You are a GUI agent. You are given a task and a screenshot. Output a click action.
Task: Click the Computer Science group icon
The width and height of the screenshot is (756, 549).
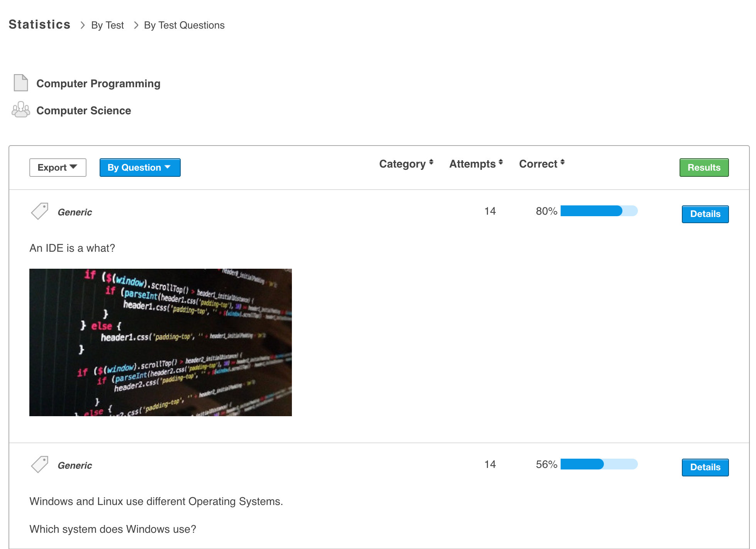coord(20,110)
